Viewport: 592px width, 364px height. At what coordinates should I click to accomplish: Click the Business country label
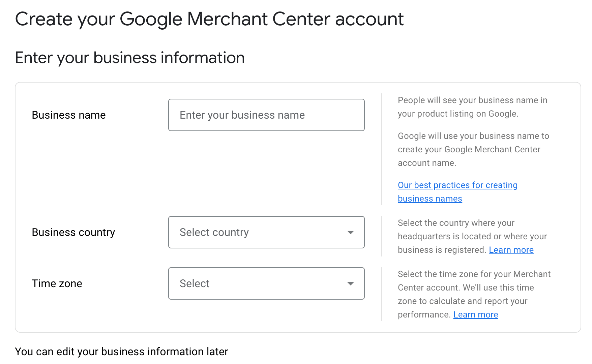[73, 232]
